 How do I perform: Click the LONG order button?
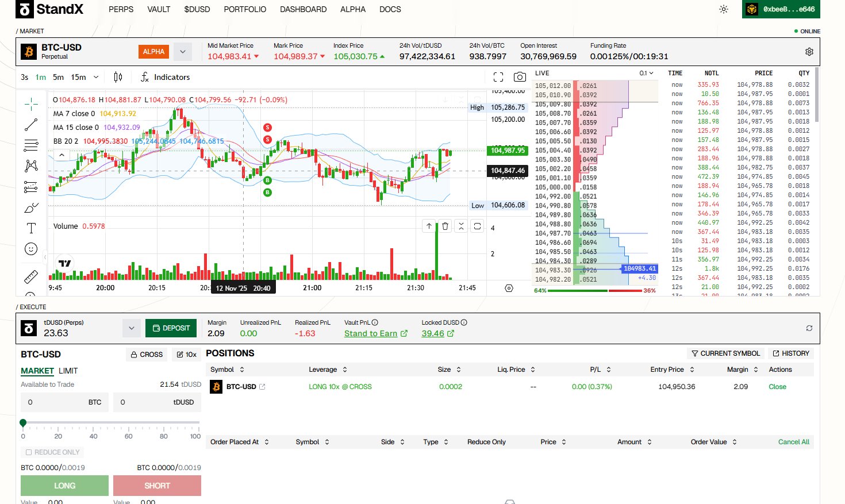point(64,486)
